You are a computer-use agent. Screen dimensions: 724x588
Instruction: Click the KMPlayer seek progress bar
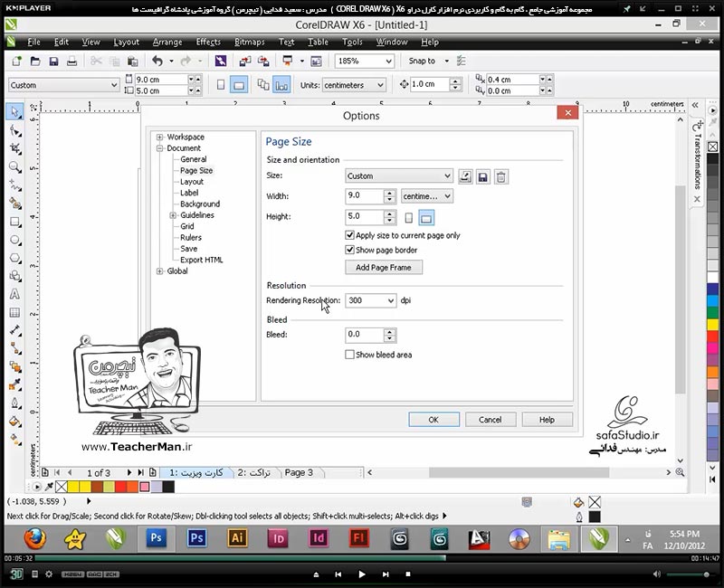coord(361,558)
